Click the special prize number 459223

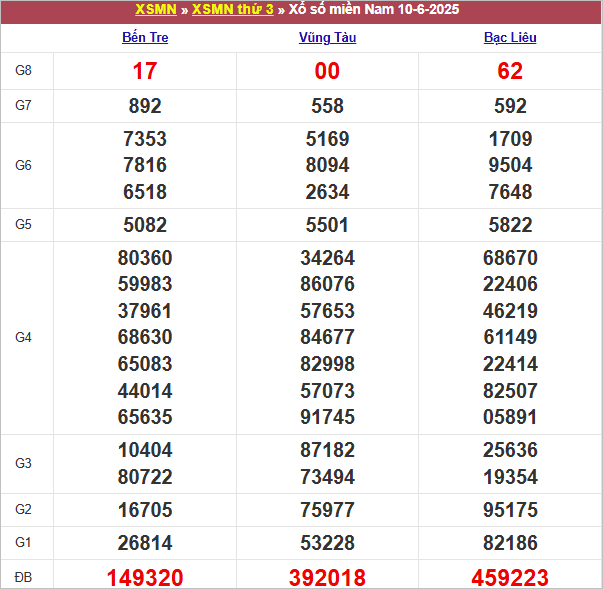click(510, 578)
